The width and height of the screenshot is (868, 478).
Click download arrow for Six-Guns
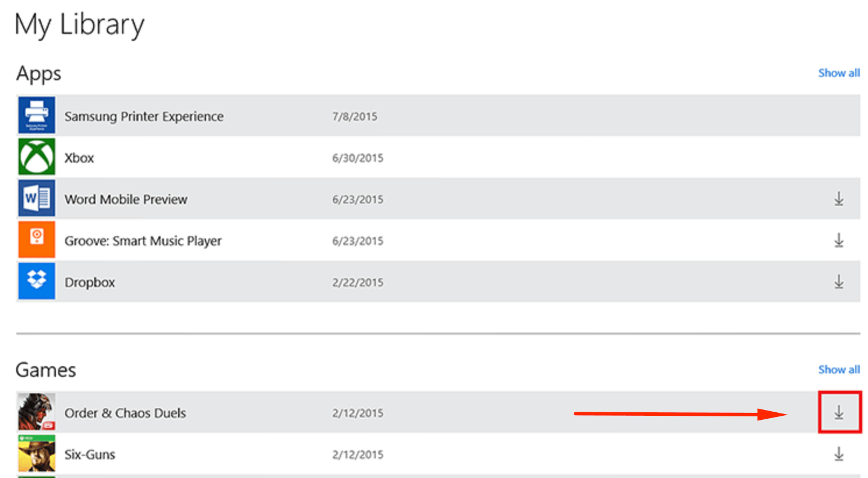click(x=838, y=454)
